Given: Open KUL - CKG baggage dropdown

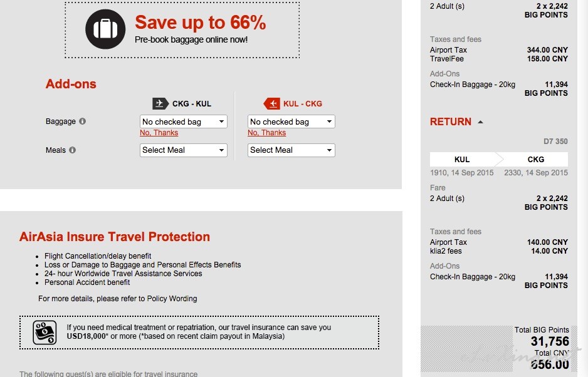Looking at the screenshot, I should point(291,121).
